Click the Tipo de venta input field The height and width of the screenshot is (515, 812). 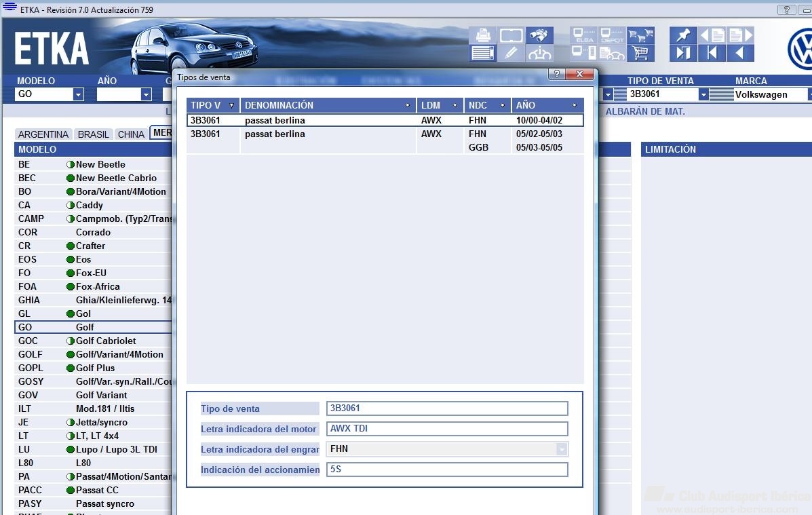click(x=447, y=408)
